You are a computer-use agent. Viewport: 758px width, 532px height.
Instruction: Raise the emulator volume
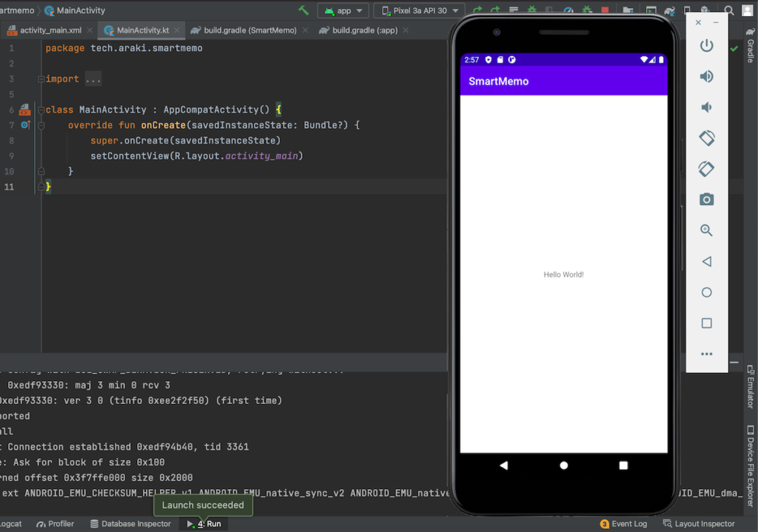pyautogui.click(x=706, y=76)
